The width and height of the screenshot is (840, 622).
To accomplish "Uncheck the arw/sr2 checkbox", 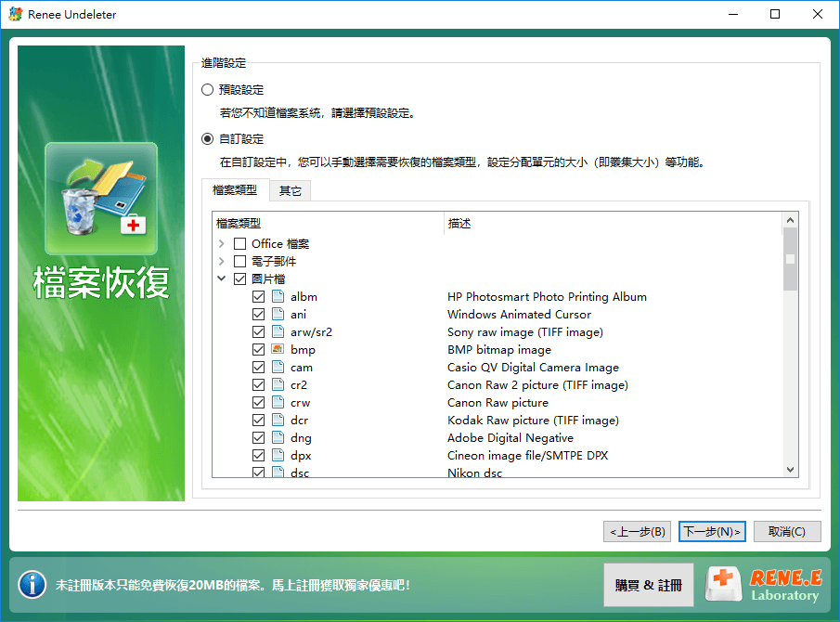I will tap(258, 331).
